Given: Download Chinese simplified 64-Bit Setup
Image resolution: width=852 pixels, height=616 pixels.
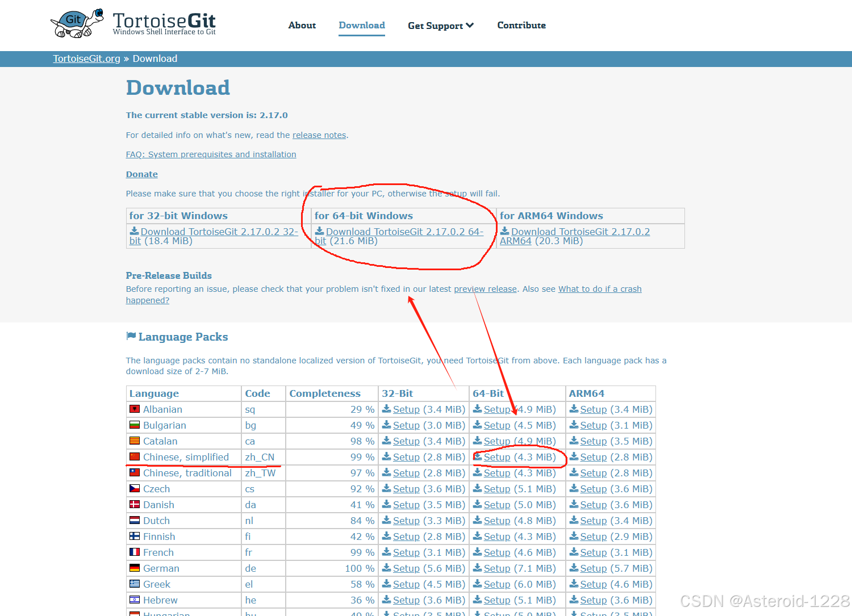Looking at the screenshot, I should coord(497,457).
